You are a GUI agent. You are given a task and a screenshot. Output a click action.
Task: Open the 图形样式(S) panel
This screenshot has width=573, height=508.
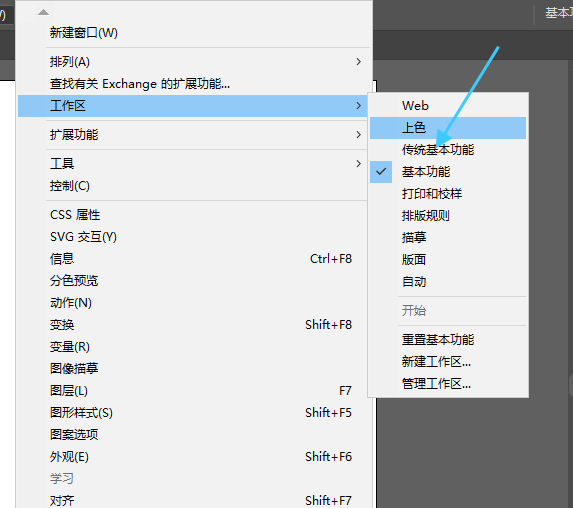pyautogui.click(x=193, y=413)
